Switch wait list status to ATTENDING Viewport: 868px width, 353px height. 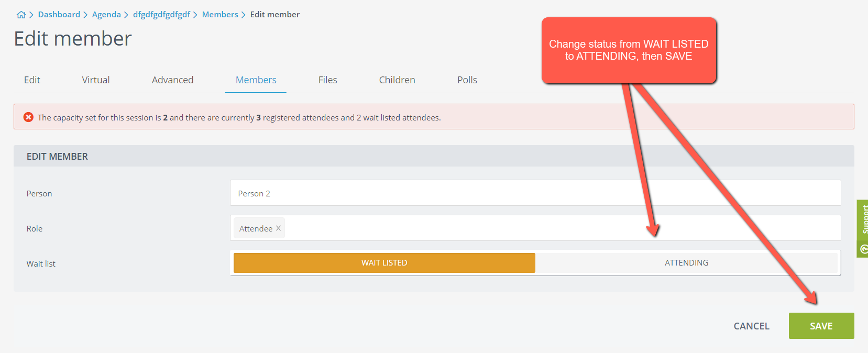coord(686,263)
